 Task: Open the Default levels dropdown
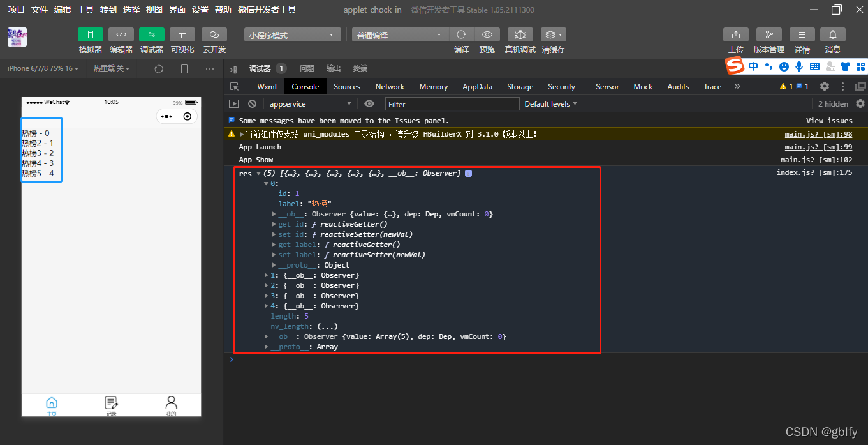551,103
